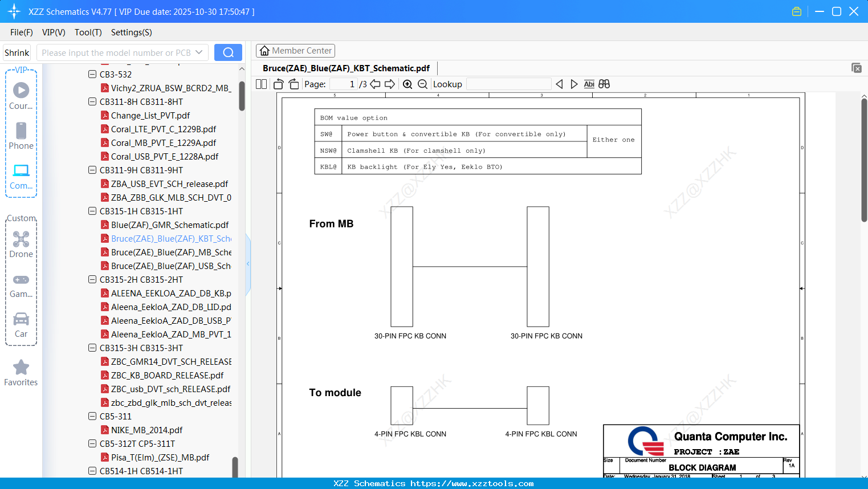Image resolution: width=868 pixels, height=489 pixels.
Task: Open the Member Center
Action: pyautogui.click(x=295, y=51)
